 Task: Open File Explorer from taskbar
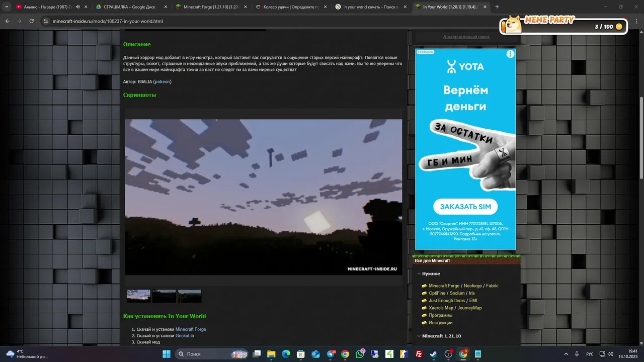pyautogui.click(x=271, y=354)
